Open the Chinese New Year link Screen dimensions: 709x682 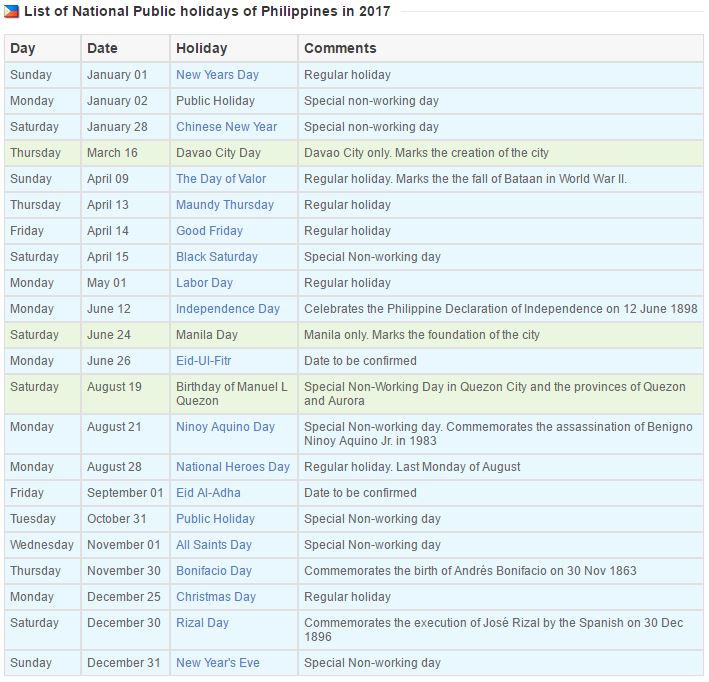[226, 127]
